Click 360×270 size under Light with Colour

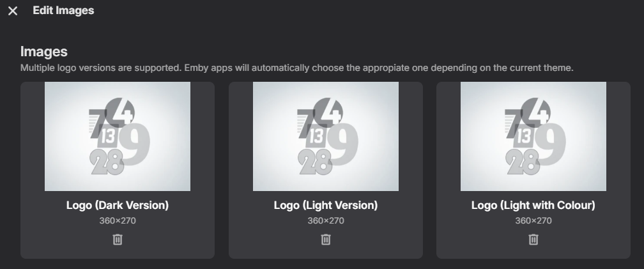point(533,221)
